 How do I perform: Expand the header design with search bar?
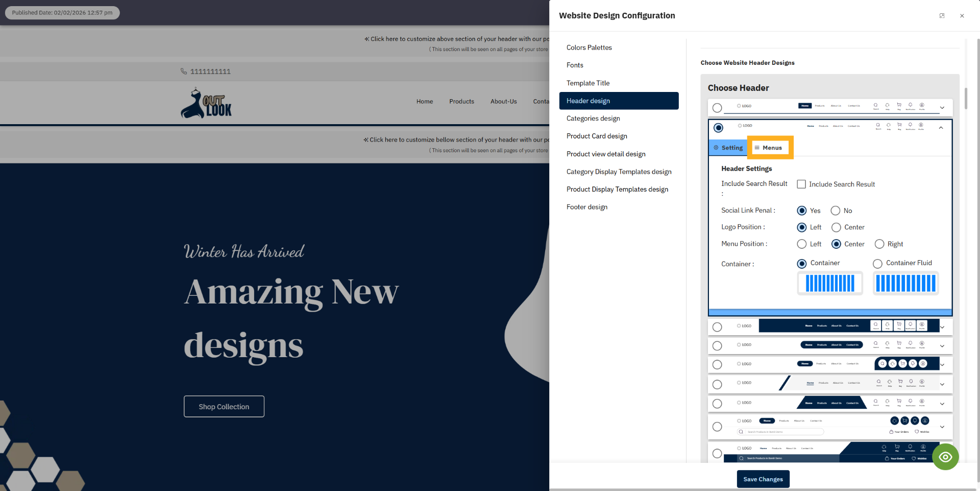(942, 427)
